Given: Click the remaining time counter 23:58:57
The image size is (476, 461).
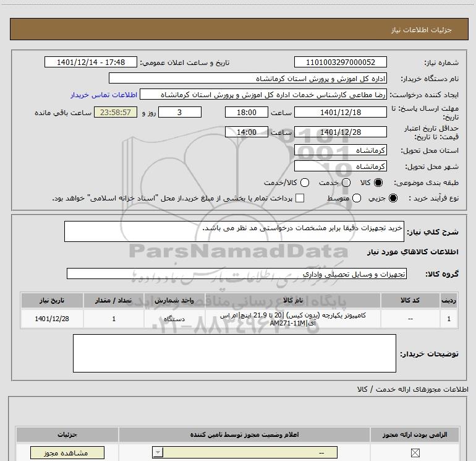Looking at the screenshot, I should point(116,112).
